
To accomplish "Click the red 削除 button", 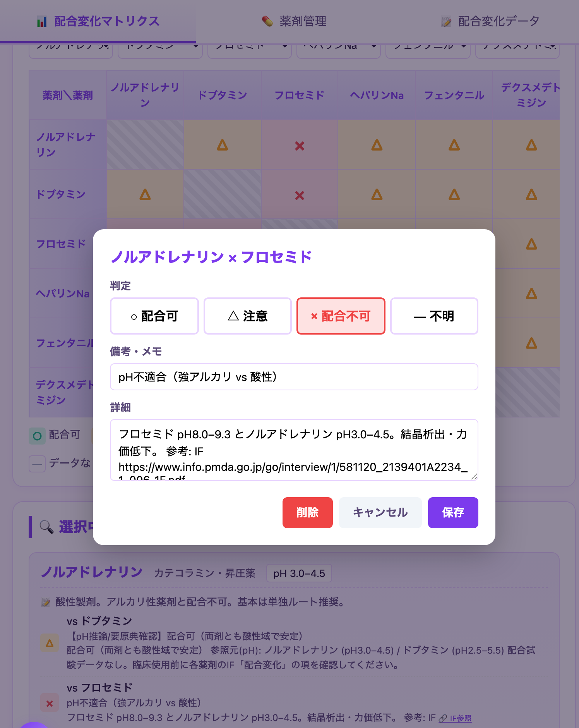I will click(x=308, y=513).
